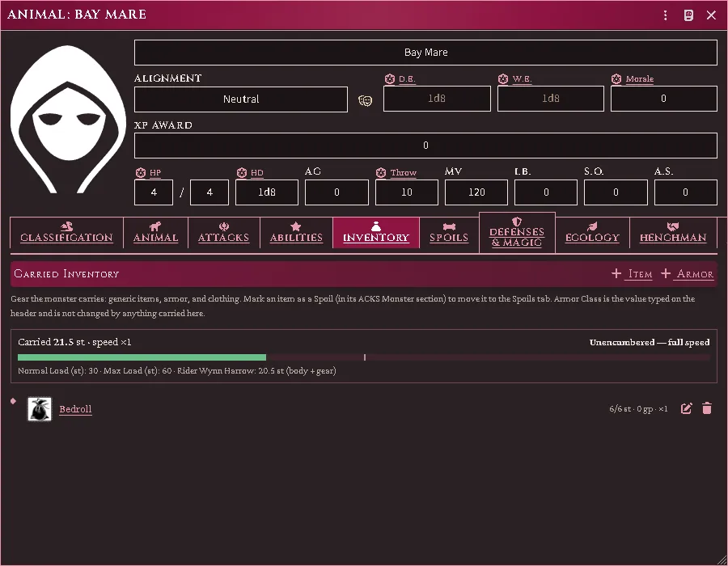
Task: Edit the Bedroll item
Action: point(686,408)
